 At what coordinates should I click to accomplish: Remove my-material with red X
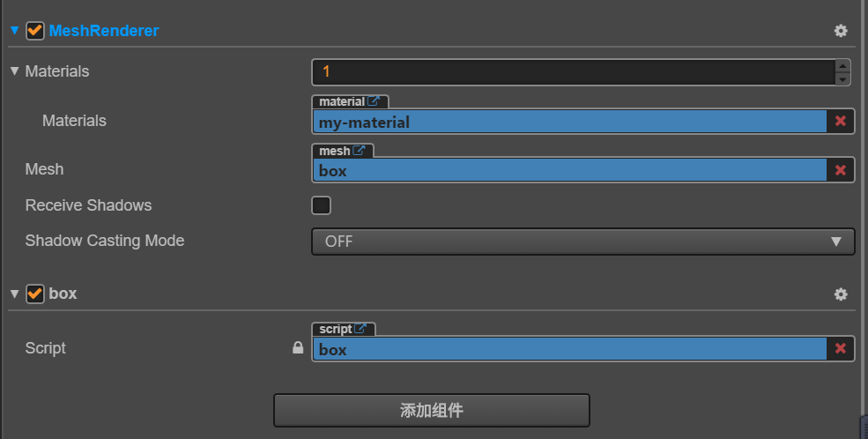click(x=841, y=122)
